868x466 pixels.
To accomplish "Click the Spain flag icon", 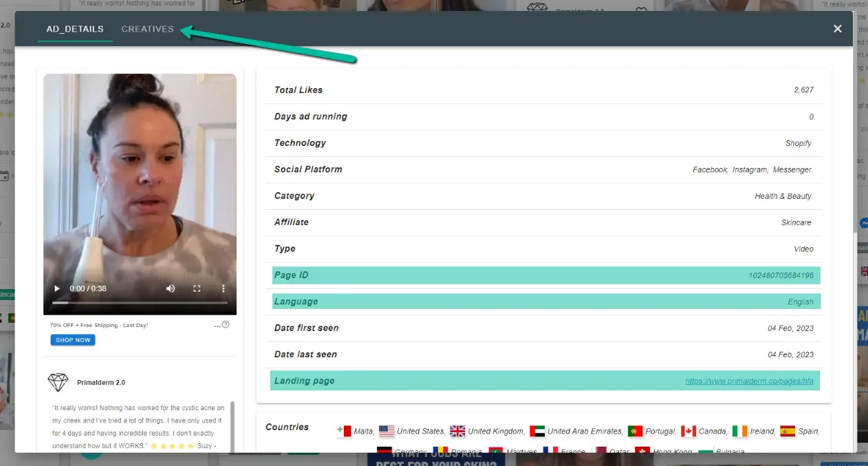I will [x=788, y=432].
